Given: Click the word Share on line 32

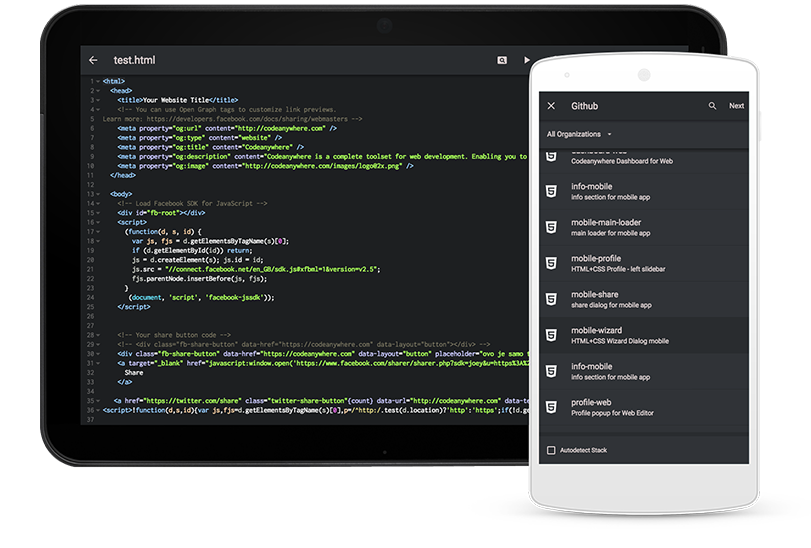Looking at the screenshot, I should (x=134, y=373).
